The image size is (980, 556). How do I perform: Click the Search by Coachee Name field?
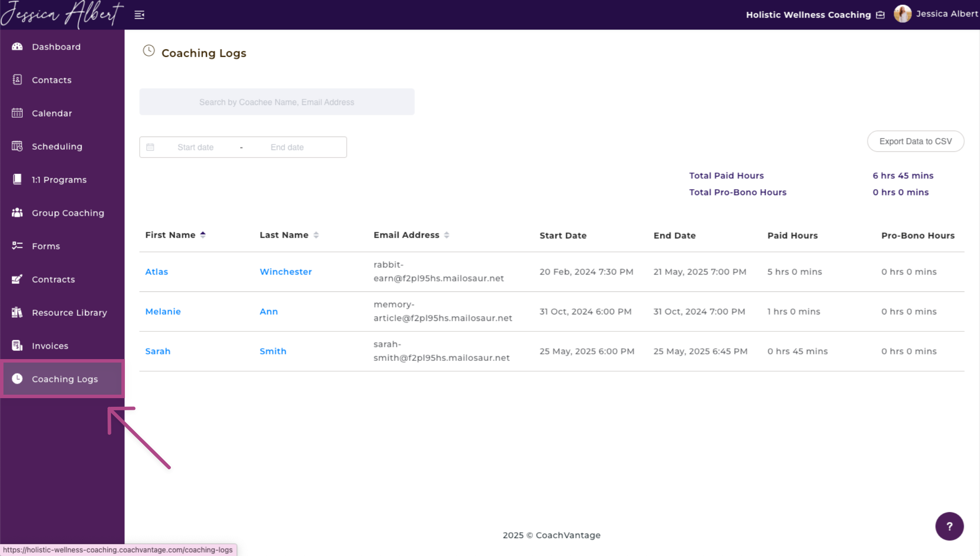point(277,102)
